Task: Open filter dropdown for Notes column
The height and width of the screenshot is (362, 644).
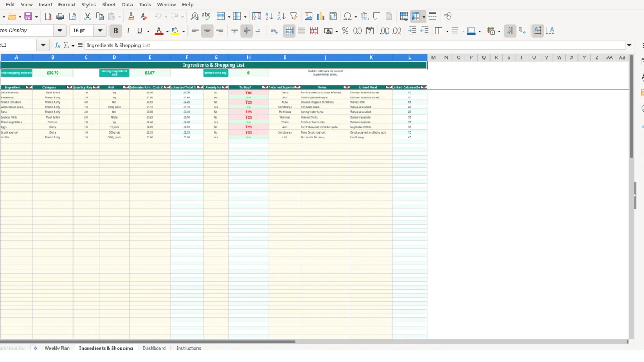Action: click(x=347, y=87)
